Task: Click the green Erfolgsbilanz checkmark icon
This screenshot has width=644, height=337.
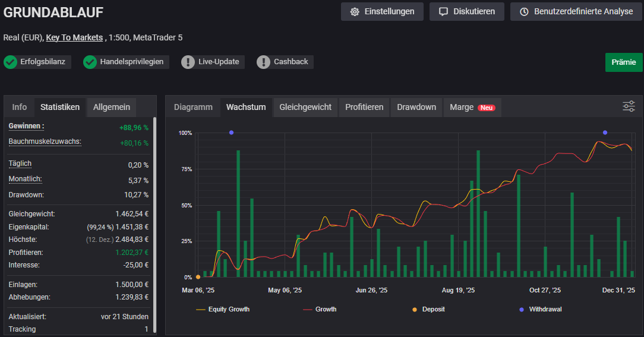Action: 10,62
